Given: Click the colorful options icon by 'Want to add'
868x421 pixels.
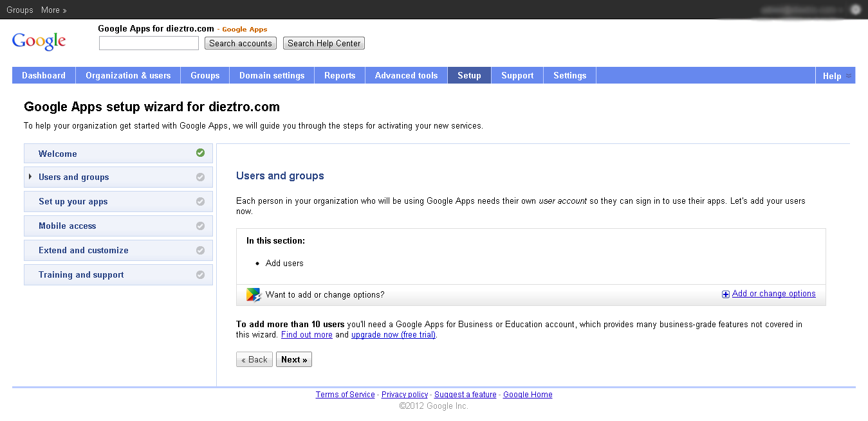Looking at the screenshot, I should pos(254,295).
